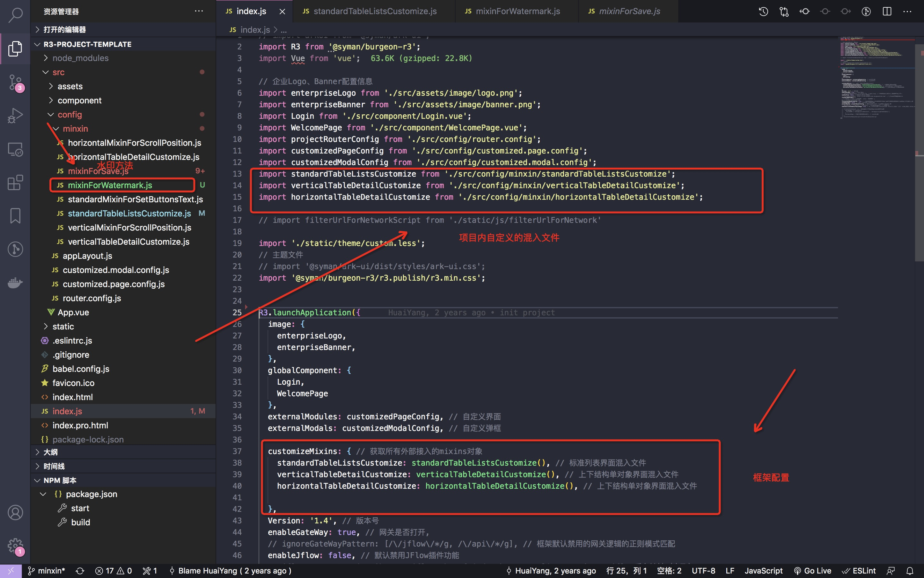Collapse the R3-PROJECT-TEMPLATE root folder

[123, 44]
